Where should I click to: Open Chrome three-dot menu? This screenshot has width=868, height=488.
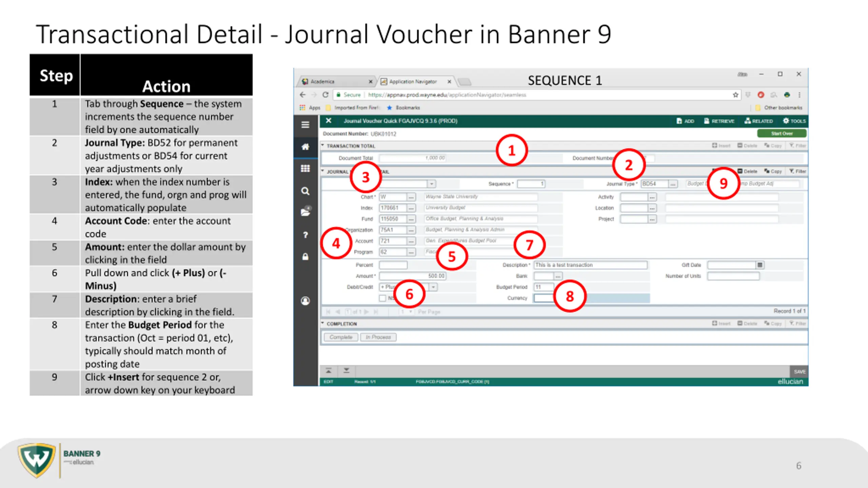(x=799, y=95)
